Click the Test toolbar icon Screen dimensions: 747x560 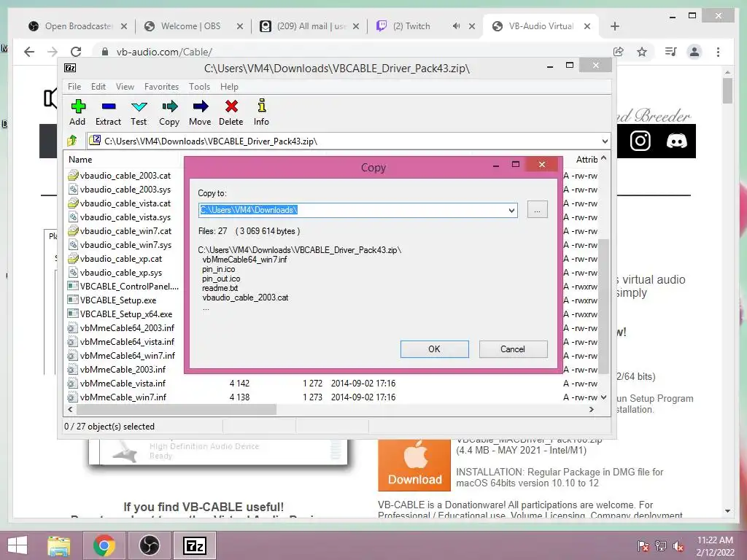click(139, 112)
